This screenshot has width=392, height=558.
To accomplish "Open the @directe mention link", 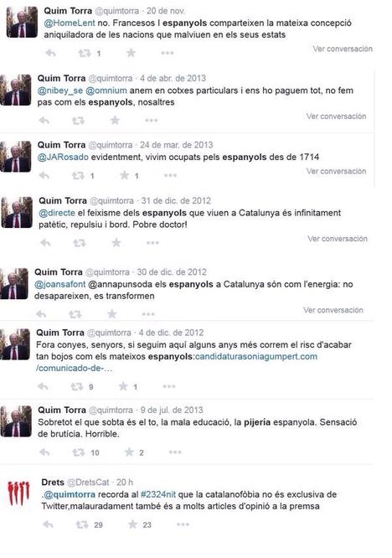I will point(57,213).
